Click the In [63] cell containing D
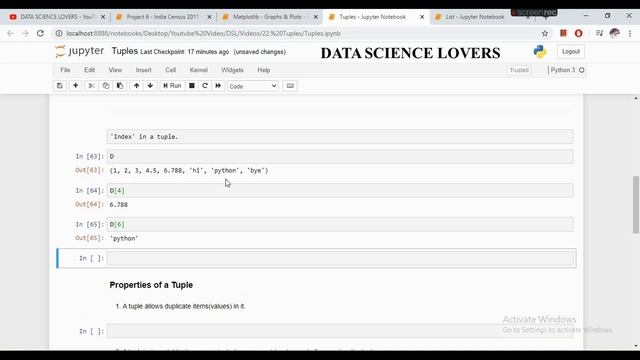 tap(340, 157)
